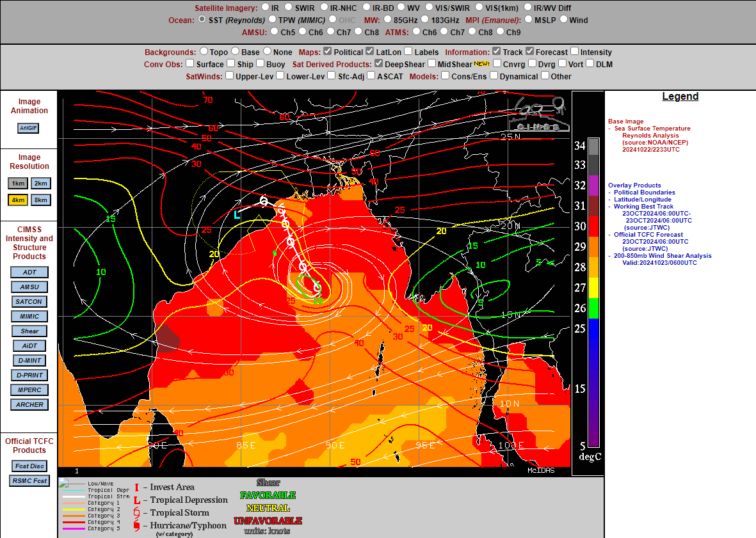Click the 30 degC red color swatch
This screenshot has width=756, height=538.
point(593,226)
